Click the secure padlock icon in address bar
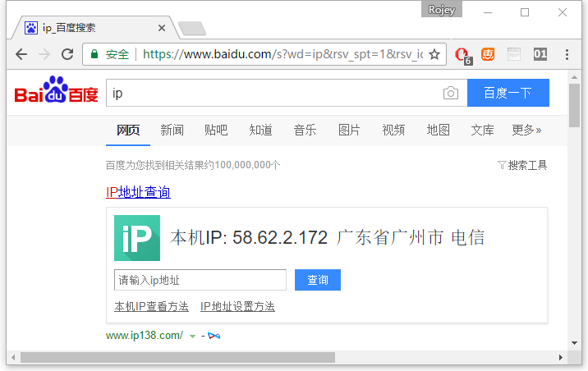 [94, 54]
